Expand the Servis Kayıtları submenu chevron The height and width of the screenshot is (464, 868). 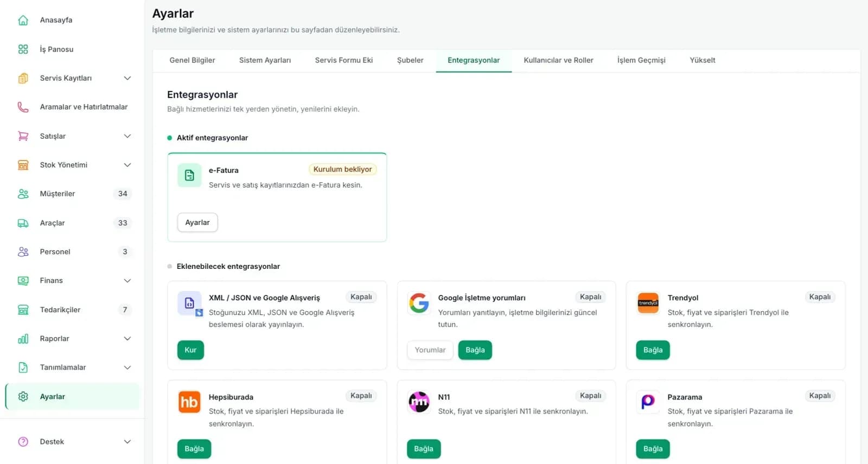click(x=127, y=78)
